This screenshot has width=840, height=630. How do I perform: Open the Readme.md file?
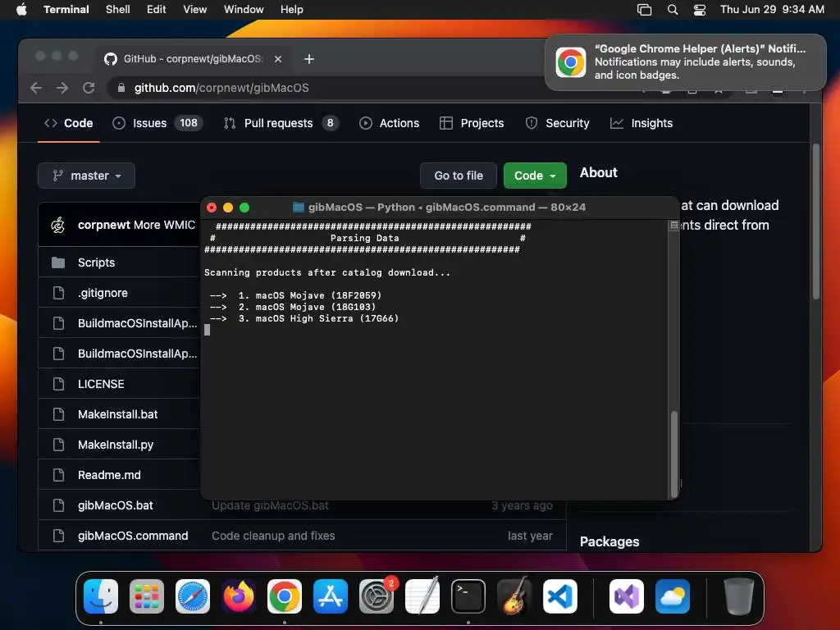pos(109,475)
